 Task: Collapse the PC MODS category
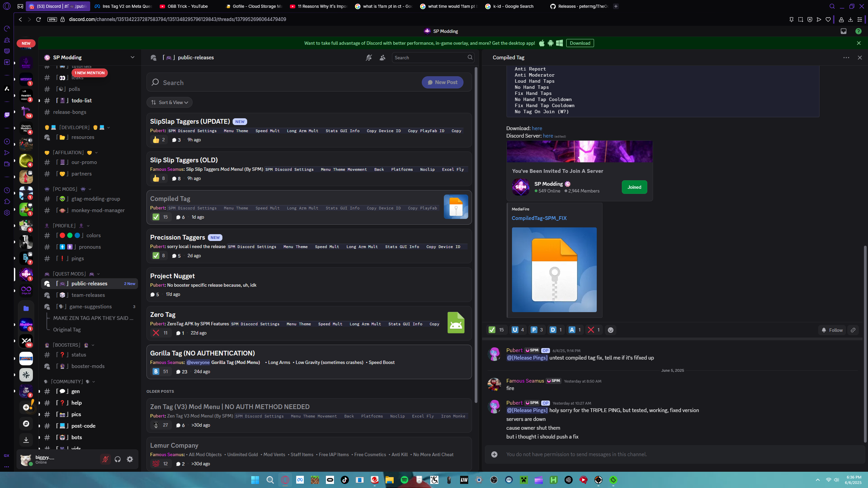click(x=68, y=189)
